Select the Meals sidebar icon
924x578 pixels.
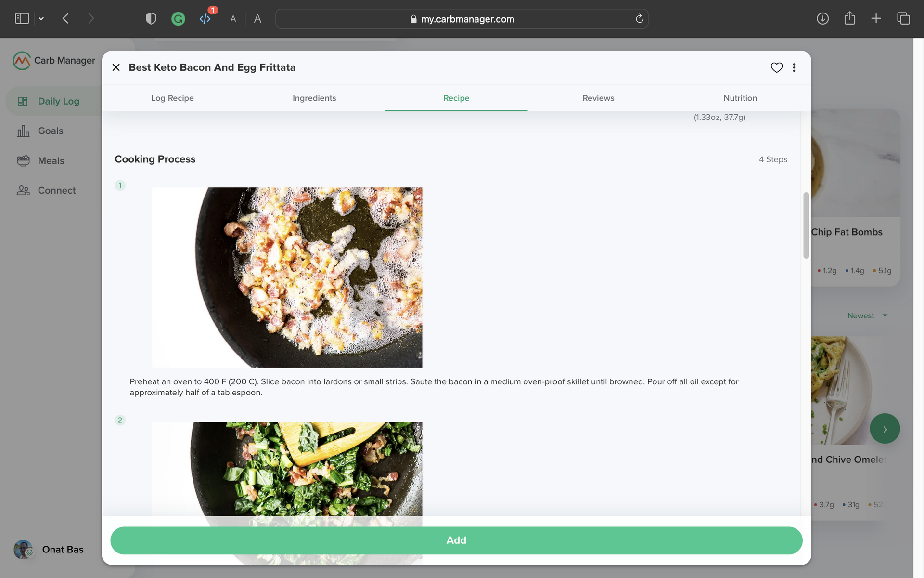click(x=23, y=161)
